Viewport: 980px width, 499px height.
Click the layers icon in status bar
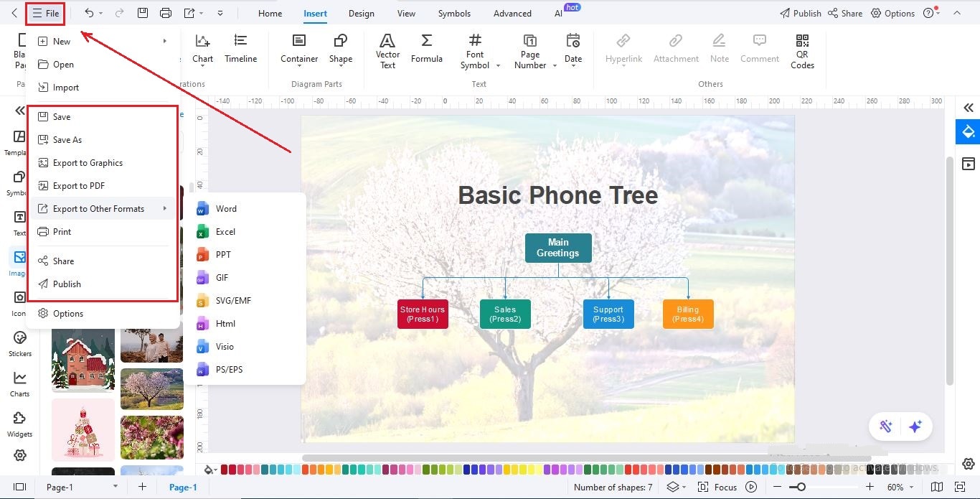pos(673,487)
